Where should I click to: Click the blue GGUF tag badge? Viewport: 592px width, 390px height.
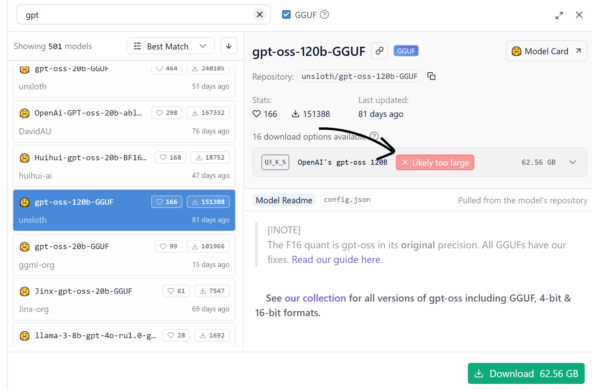click(x=406, y=51)
